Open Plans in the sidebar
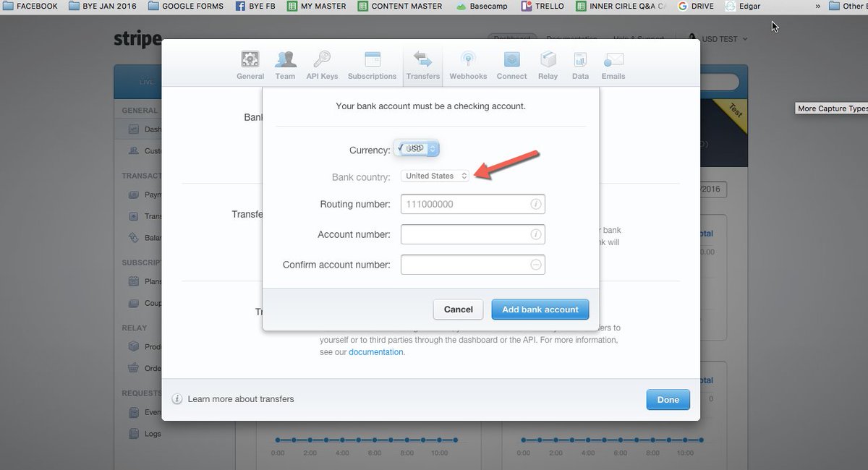This screenshot has width=868, height=470. click(145, 281)
